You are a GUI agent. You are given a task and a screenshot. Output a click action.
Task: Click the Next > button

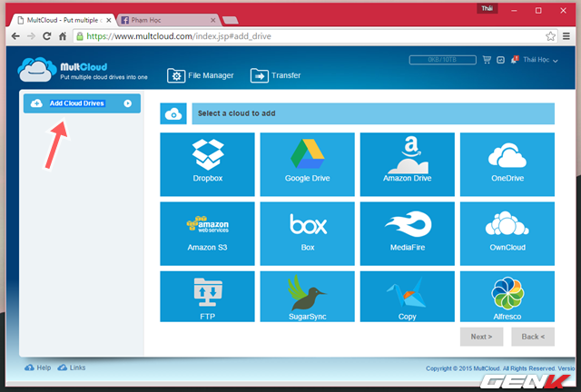482,337
